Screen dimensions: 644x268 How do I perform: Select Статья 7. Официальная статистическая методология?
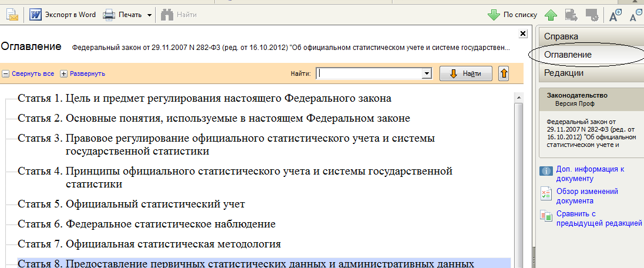point(149,244)
